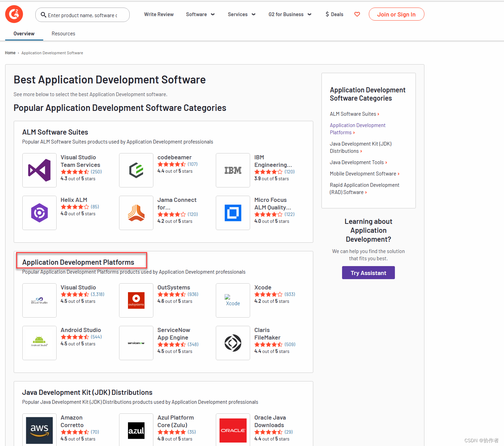Click the dollar Deals icon
Screen dimensions: 504x446
[327, 14]
